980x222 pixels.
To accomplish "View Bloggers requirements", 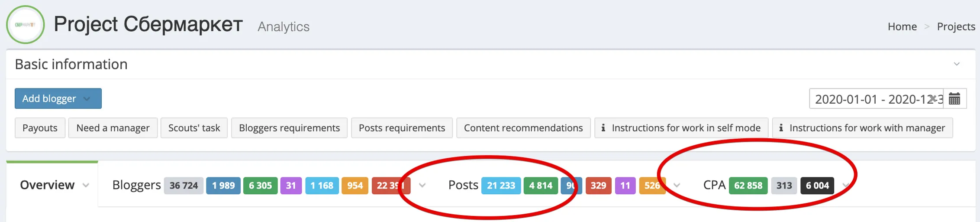I will pyautogui.click(x=289, y=128).
